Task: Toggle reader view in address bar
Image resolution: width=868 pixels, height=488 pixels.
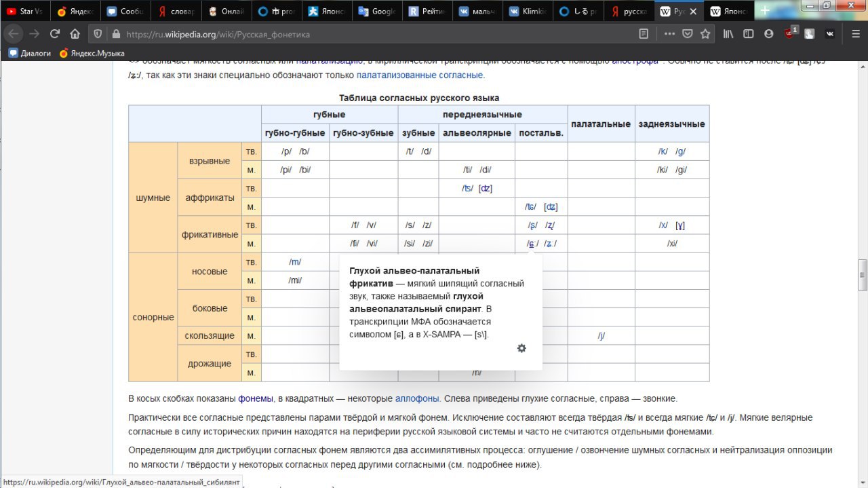Action: coord(644,34)
